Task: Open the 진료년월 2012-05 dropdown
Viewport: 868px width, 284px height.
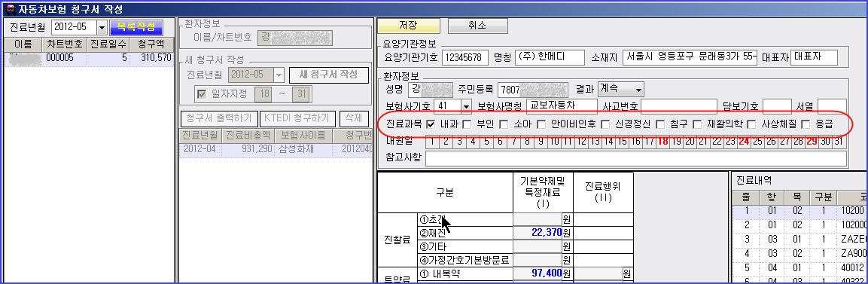Action: [102, 27]
